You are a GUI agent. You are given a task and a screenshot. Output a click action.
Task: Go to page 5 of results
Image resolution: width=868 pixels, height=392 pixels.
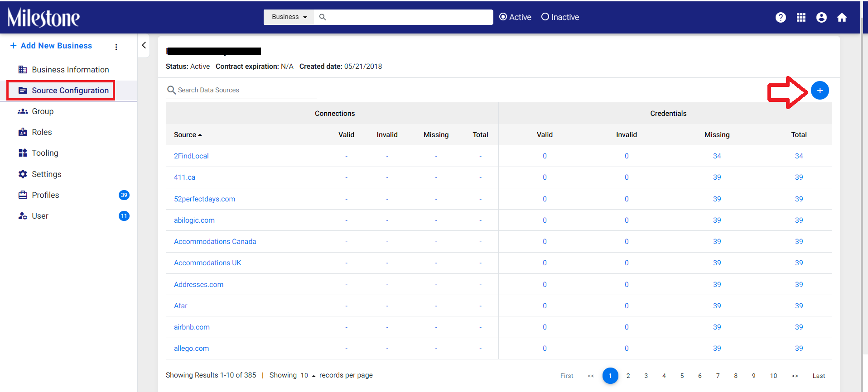[682, 376]
